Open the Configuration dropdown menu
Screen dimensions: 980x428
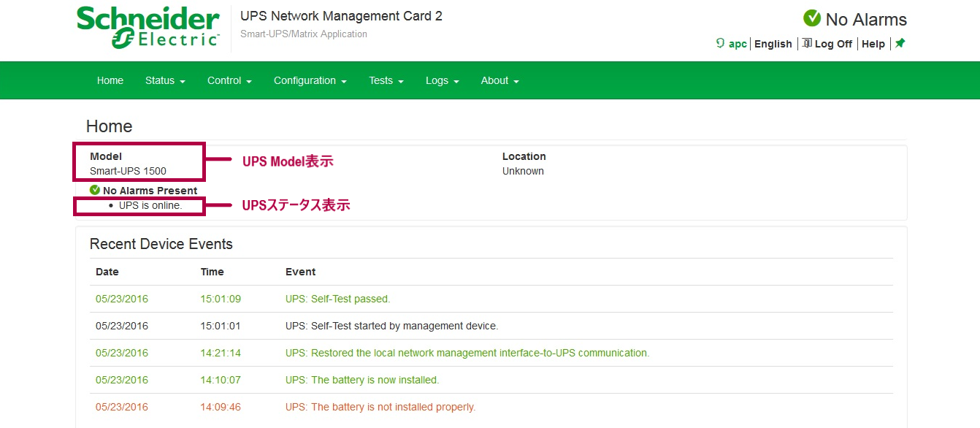(310, 80)
